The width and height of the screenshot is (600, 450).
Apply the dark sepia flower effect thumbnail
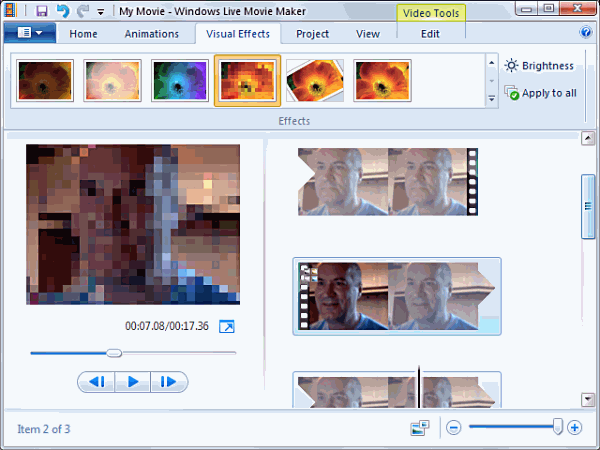[x=45, y=80]
